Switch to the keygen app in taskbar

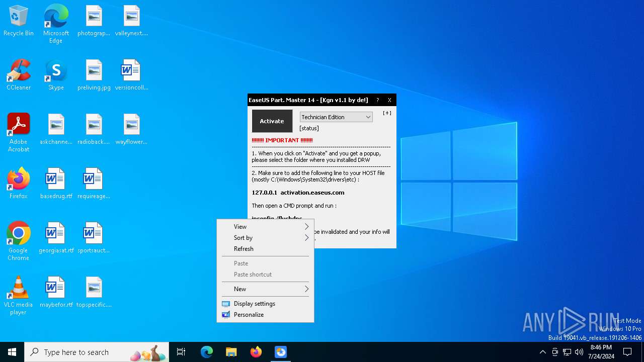click(x=281, y=352)
